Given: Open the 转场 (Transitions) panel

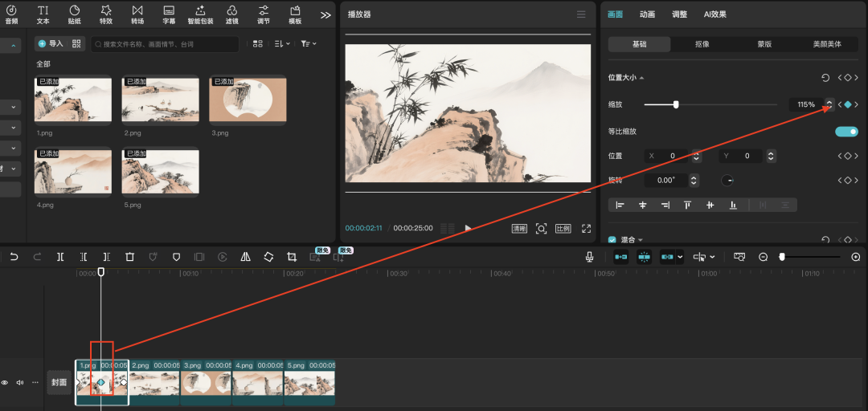Looking at the screenshot, I should (x=137, y=15).
